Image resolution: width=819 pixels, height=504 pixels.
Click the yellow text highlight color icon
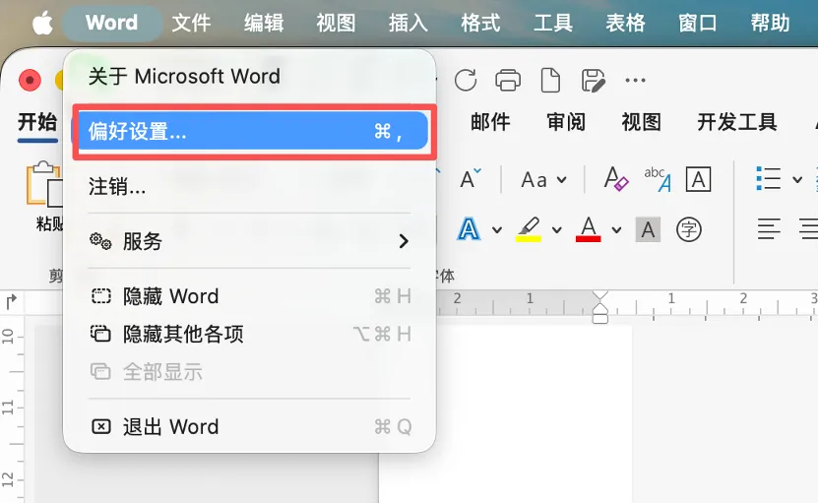(529, 229)
